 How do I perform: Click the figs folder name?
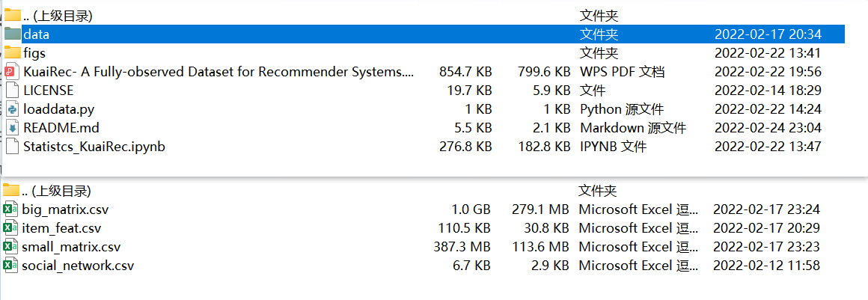34,53
